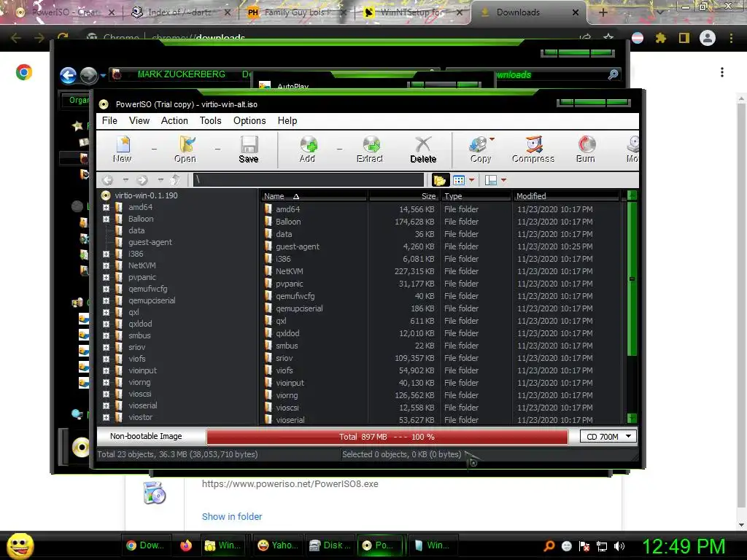Open the Disk taskbar button
This screenshot has height=560, width=747.
point(330,545)
